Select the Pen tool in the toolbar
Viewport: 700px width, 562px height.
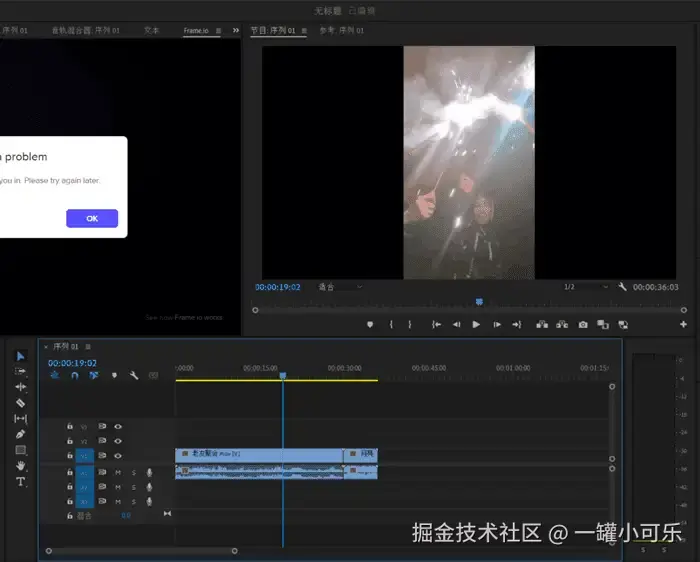pos(21,434)
